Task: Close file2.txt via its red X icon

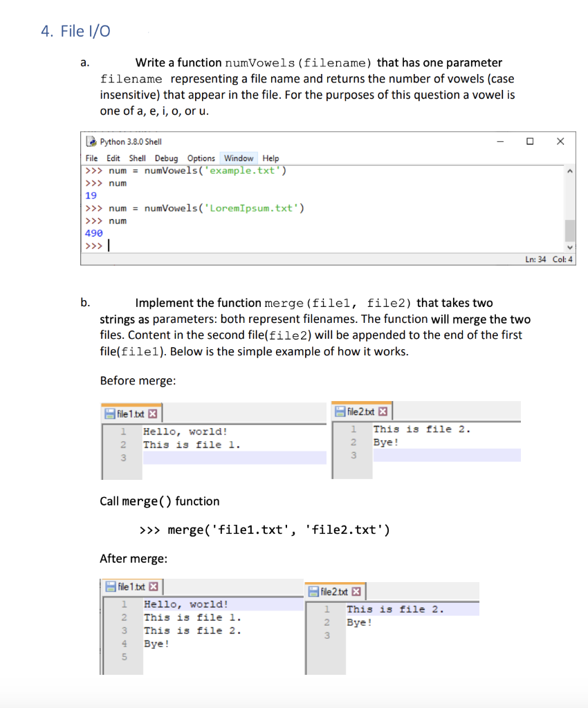Action: point(381,410)
